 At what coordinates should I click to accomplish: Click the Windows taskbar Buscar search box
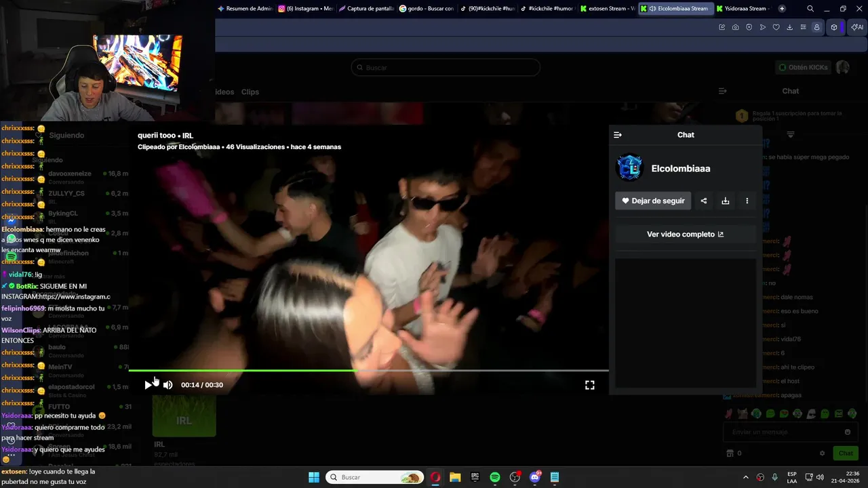point(374,477)
